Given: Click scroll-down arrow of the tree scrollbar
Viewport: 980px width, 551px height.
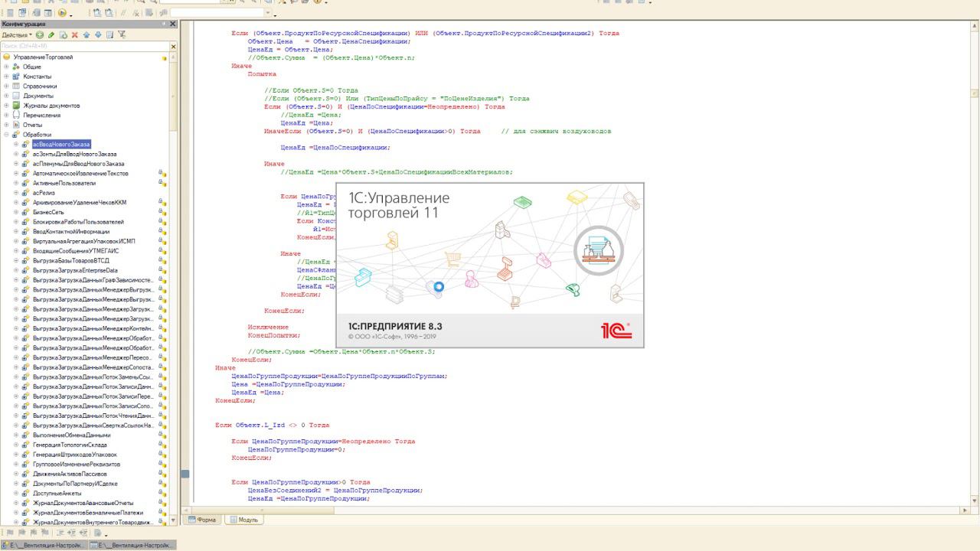Looking at the screenshot, I should (173, 521).
